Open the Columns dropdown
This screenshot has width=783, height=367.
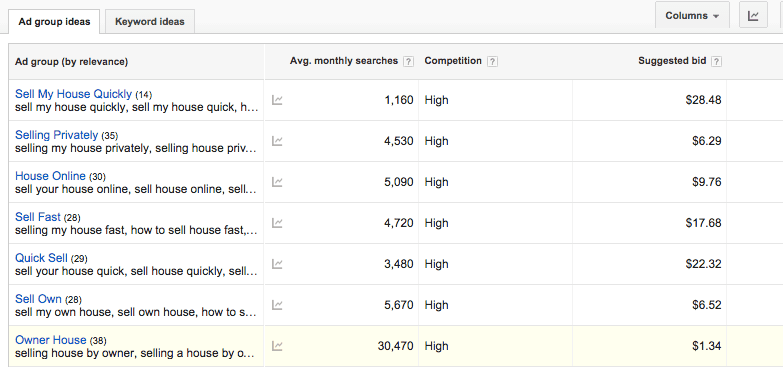tap(692, 15)
